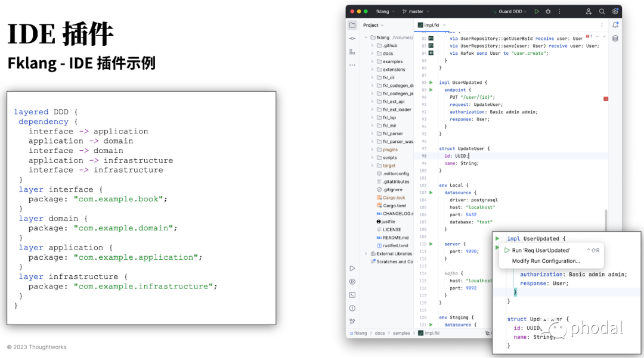Expand the docs folder
This screenshot has height=358, width=644.
[x=373, y=53]
